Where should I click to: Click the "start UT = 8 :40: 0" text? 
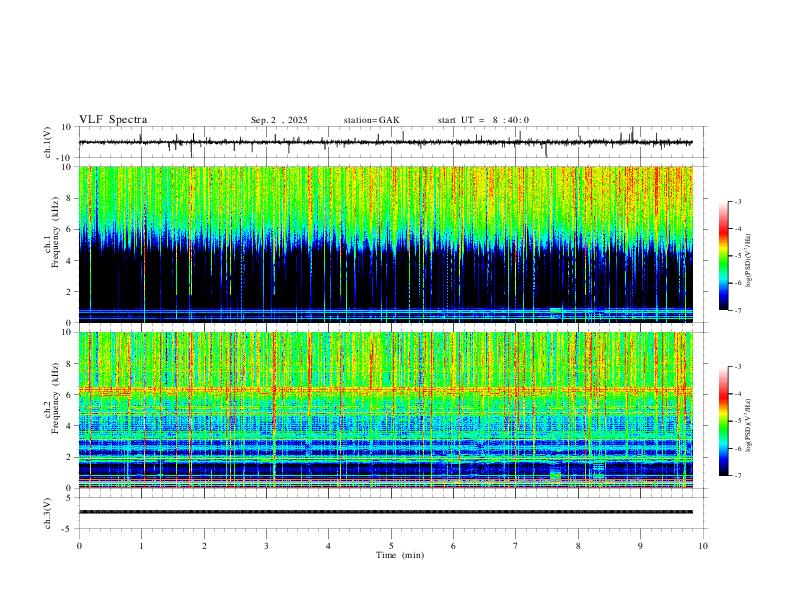tap(483, 120)
